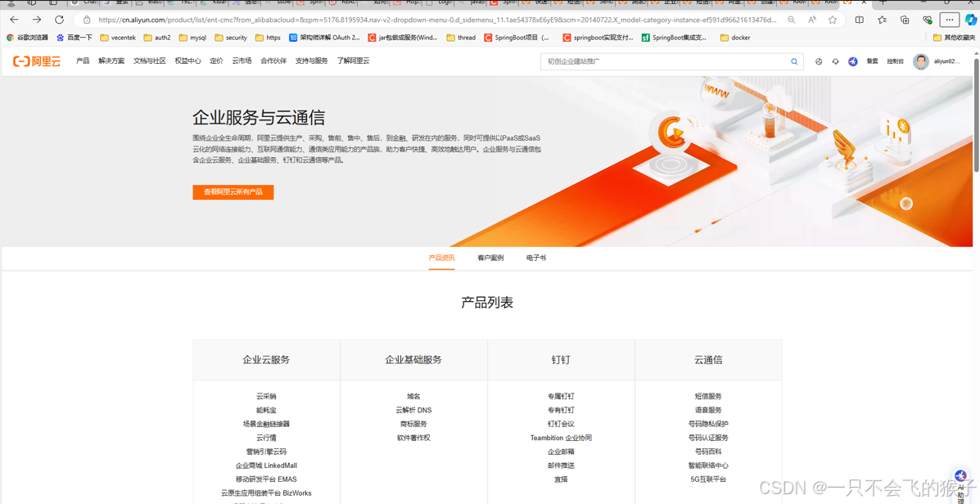Click the purple AI assistant icon in header
The width and height of the screenshot is (980, 504).
click(852, 61)
